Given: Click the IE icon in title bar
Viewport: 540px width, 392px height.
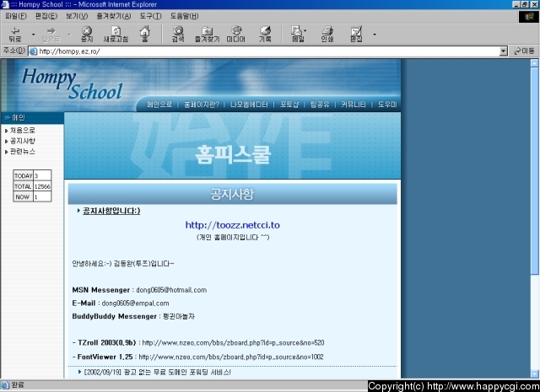Looking at the screenshot, I should [4, 4].
